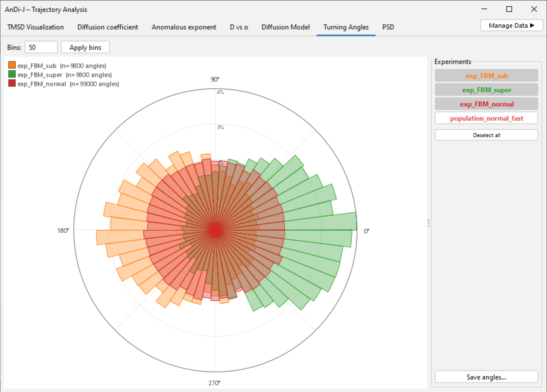Click the Apply bins button
The height and width of the screenshot is (392, 547).
pos(85,47)
